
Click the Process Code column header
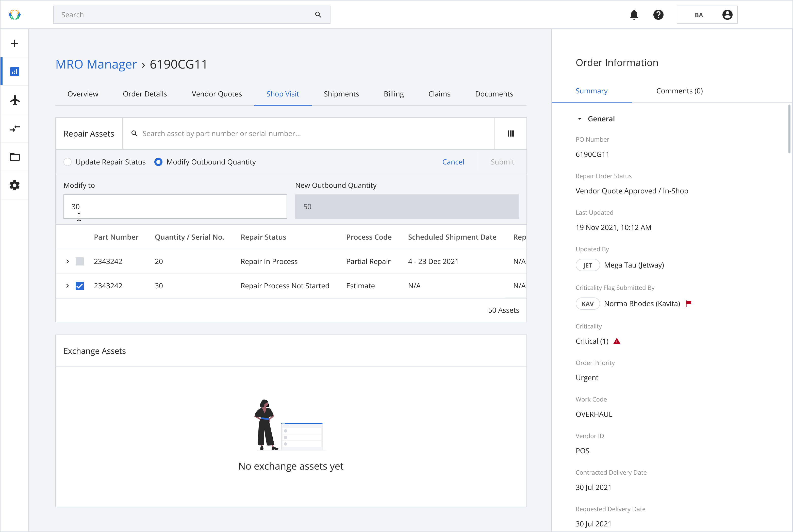point(369,237)
